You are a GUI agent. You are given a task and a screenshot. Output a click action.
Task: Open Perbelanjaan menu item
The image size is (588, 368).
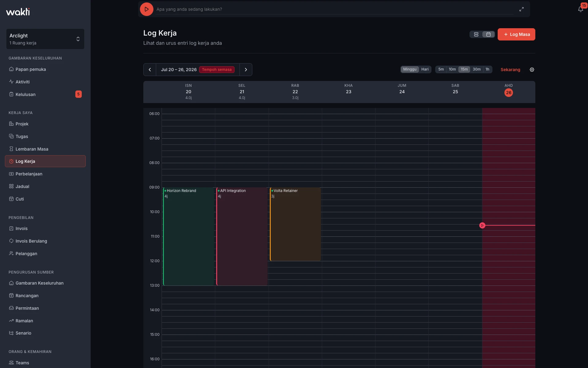click(45, 174)
